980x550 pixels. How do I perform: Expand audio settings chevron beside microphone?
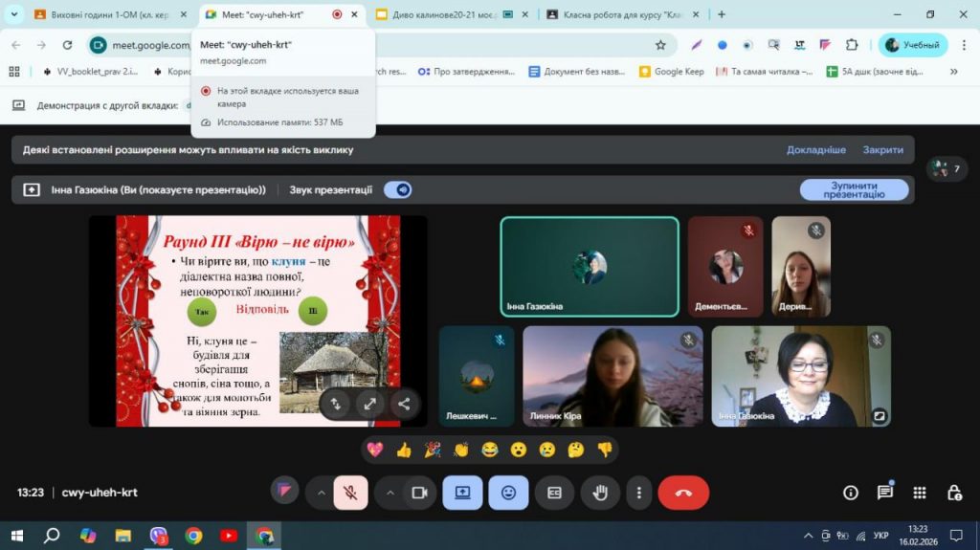point(321,493)
